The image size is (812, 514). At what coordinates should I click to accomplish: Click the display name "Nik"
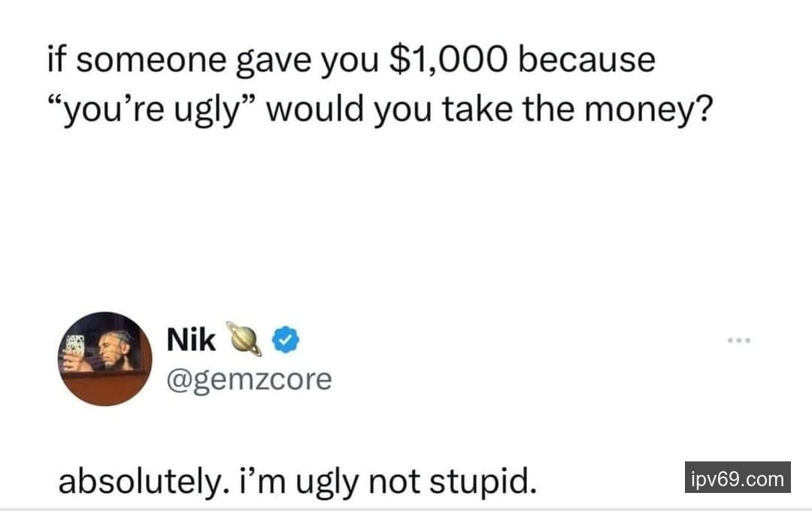(191, 341)
